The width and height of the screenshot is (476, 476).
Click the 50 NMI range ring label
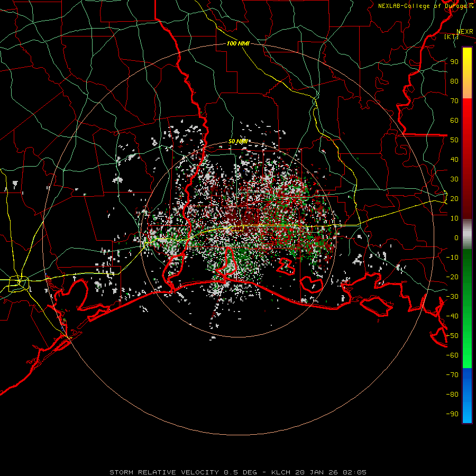[238, 141]
